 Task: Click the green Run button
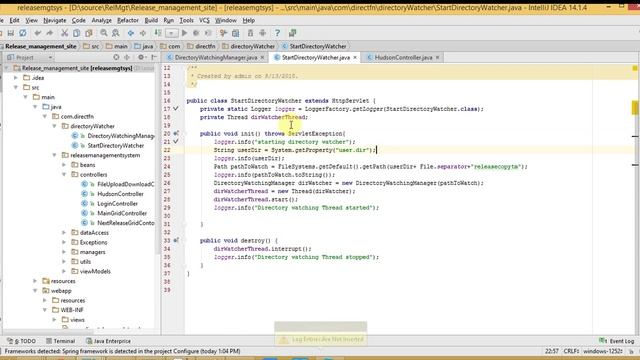tap(184, 33)
